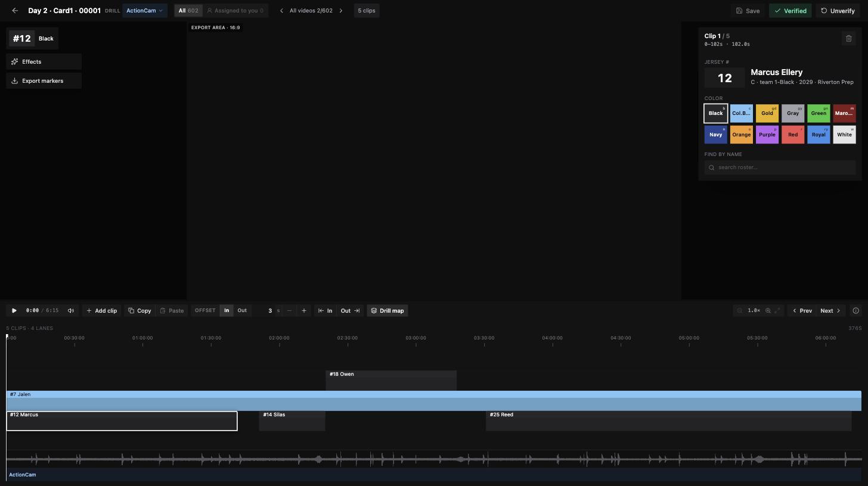Zoom in the timeline
This screenshot has height=486, width=868.
tap(768, 310)
